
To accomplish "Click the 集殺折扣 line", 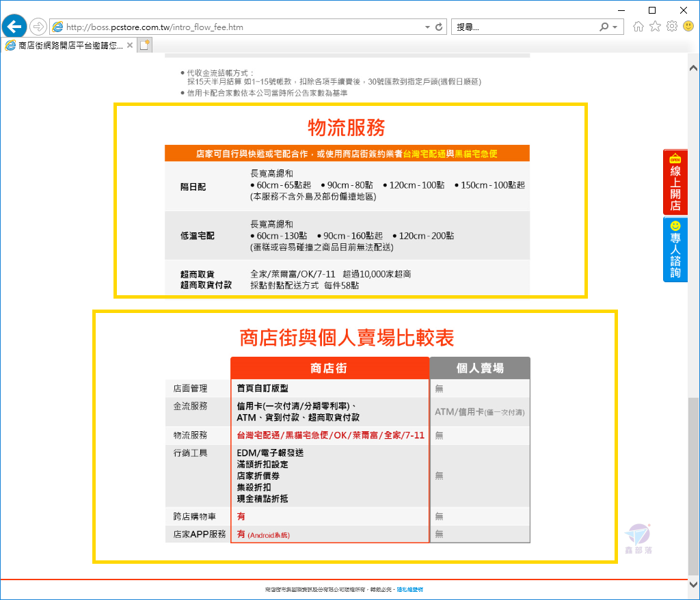I will pyautogui.click(x=254, y=487).
